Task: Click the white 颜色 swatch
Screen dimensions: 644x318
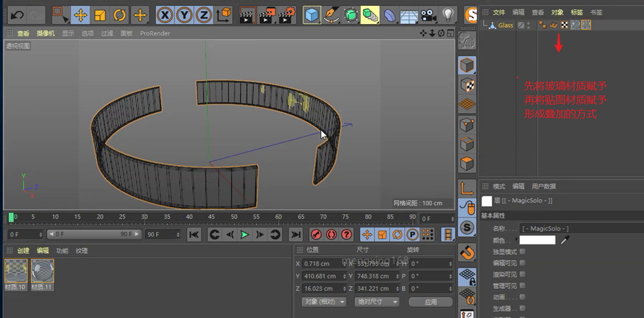Action: [537, 240]
